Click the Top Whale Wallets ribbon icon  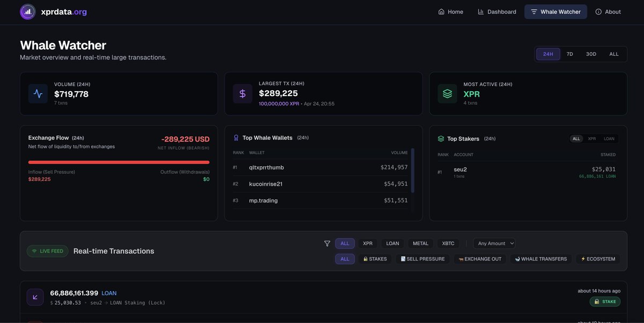(x=236, y=138)
